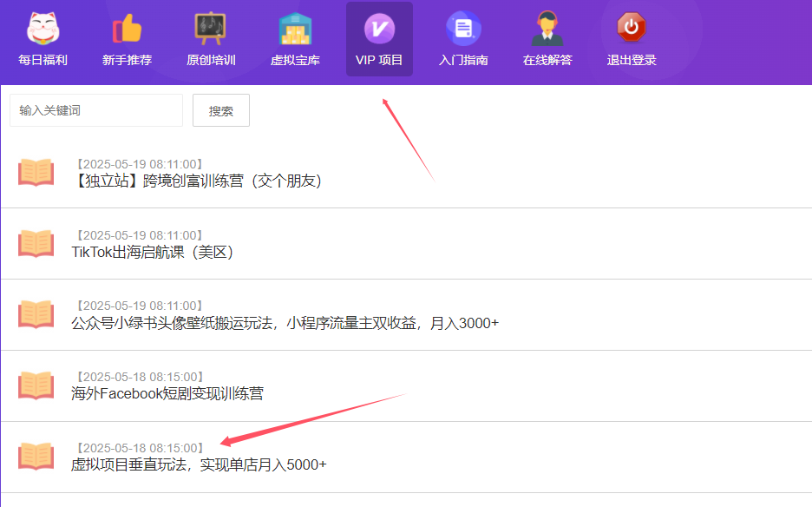The height and width of the screenshot is (507, 812).
Task: Click the 搜索 button
Action: pyautogui.click(x=221, y=110)
